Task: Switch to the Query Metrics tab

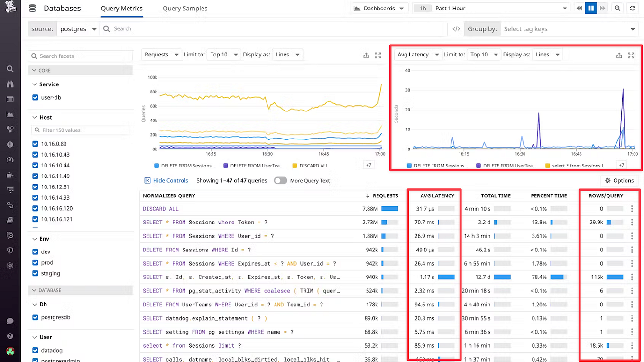Action: (122, 9)
